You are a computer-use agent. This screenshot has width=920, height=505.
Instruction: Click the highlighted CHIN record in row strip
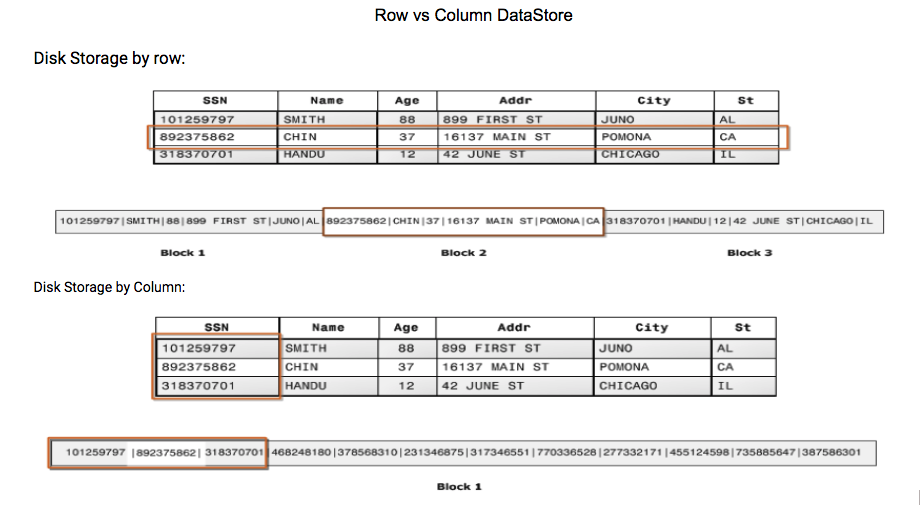[463, 221]
